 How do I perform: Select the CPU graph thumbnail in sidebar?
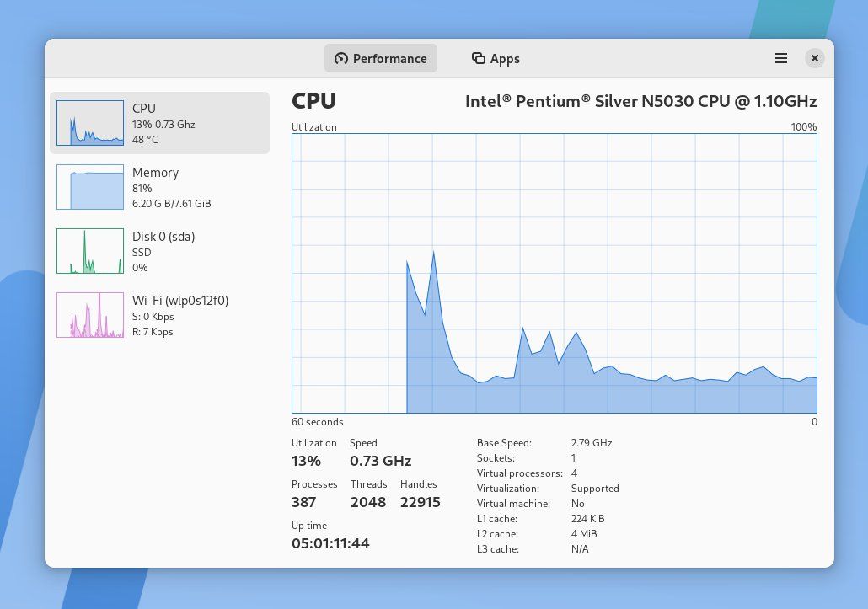click(89, 122)
